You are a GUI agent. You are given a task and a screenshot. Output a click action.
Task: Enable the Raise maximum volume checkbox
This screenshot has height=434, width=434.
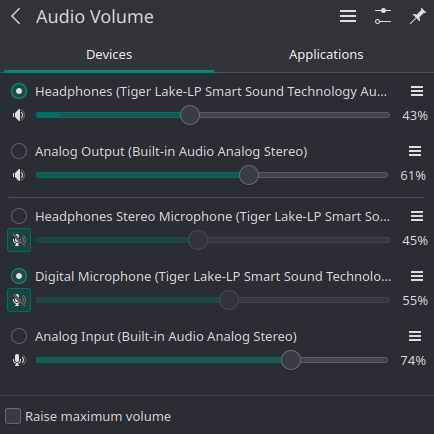pyautogui.click(x=13, y=416)
